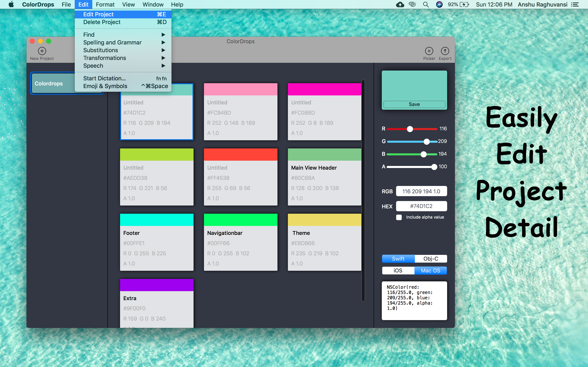Click the upload cloud icon in menu bar
Image resolution: width=588 pixels, height=367 pixels.
[x=400, y=4]
